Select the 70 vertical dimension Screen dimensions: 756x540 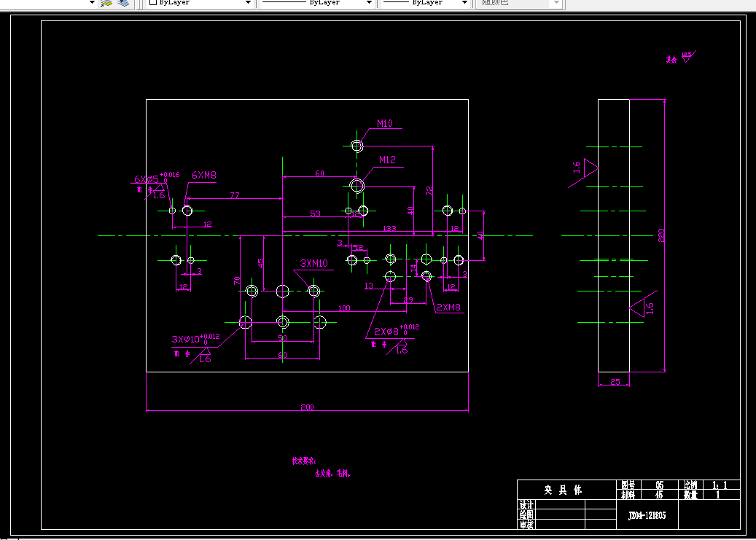(x=237, y=281)
